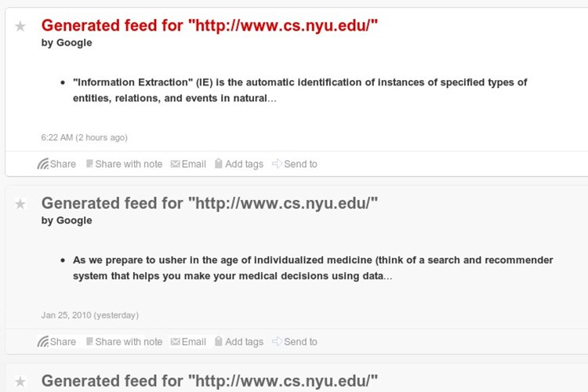Screen dimensions: 588x392
Task: Click Add tags icon on first item
Action: click(x=219, y=163)
